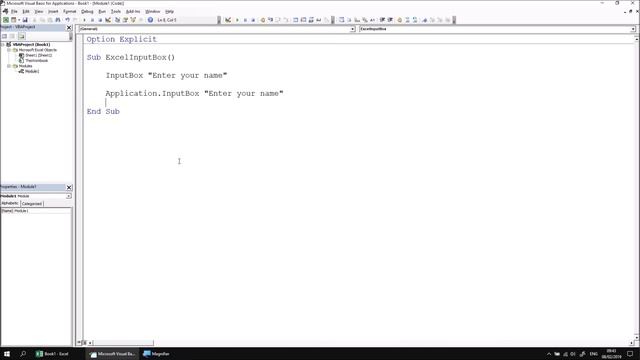Open the Immediate Window via its toolbar icon
Image resolution: width=640 pixels, height=360 pixels.
[x=303, y=20]
